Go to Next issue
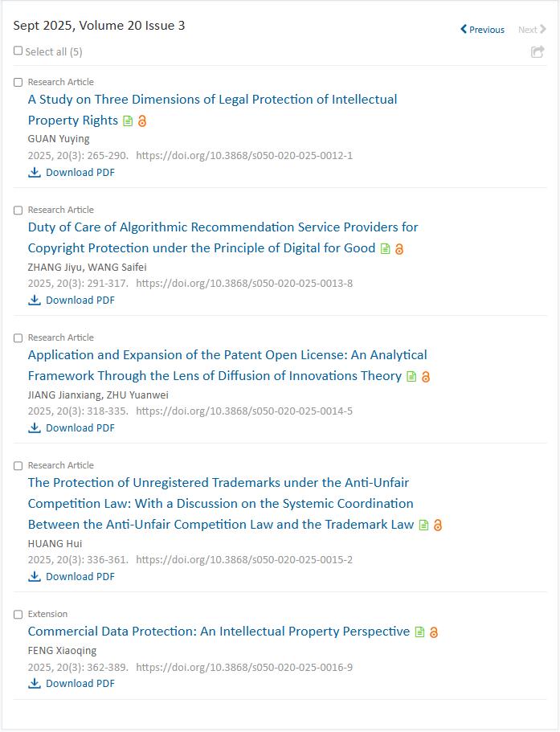Viewport: 560px width, 732px height. point(532,30)
